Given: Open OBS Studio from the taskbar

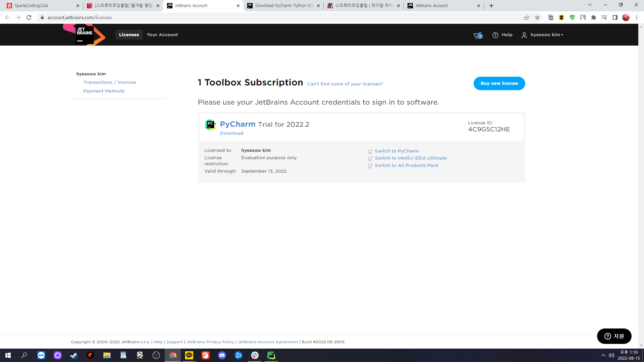Looking at the screenshot, I should point(156,355).
